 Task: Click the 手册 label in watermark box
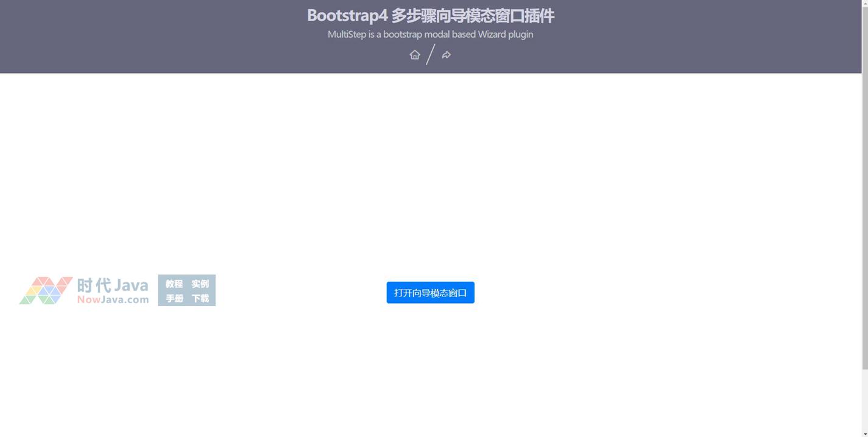pos(174,298)
